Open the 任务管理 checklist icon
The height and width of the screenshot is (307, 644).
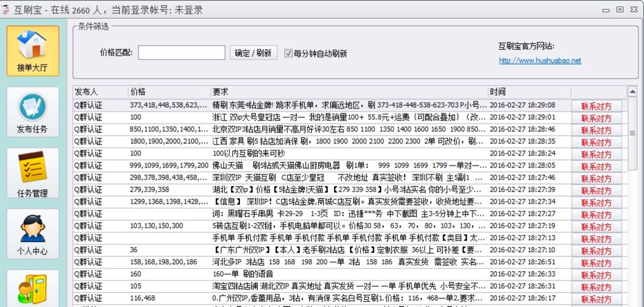coord(32,173)
